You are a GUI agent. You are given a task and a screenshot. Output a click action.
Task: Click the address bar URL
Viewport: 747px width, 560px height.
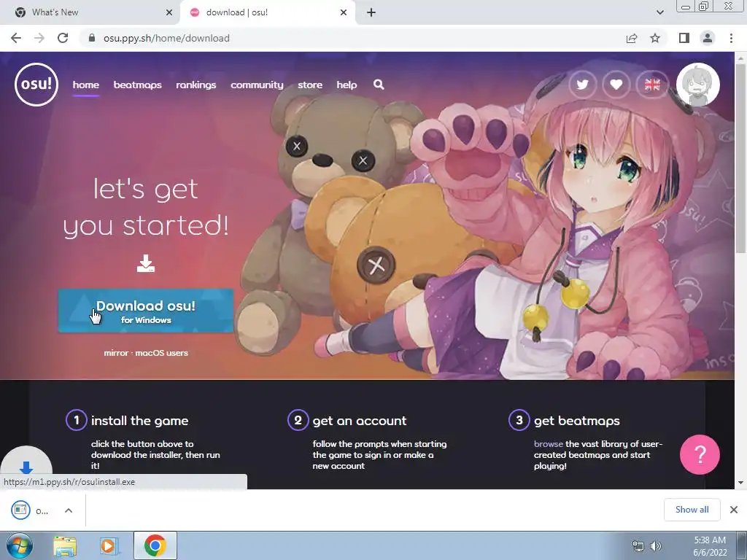click(x=167, y=38)
